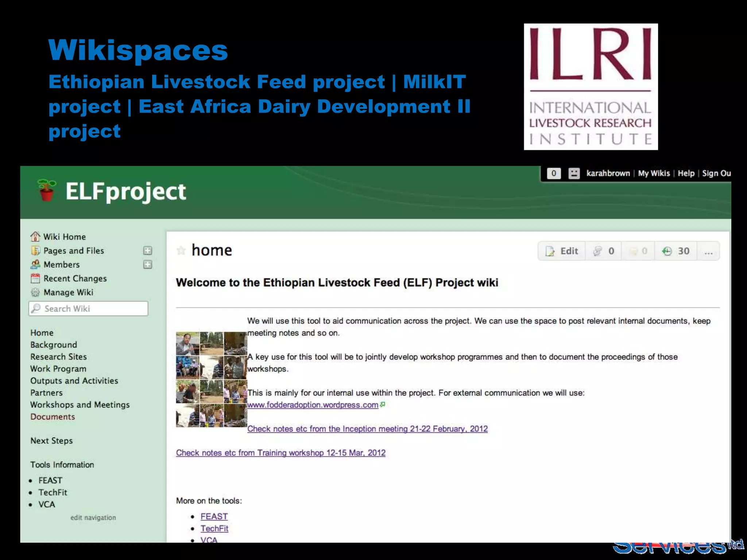
Task: Open the notifications counter showing 0
Action: (x=553, y=173)
